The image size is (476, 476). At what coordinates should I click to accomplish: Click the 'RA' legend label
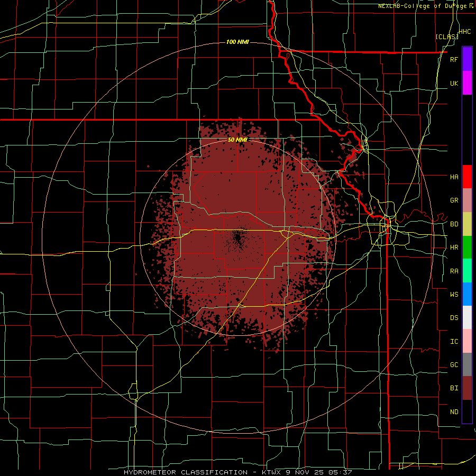click(454, 271)
